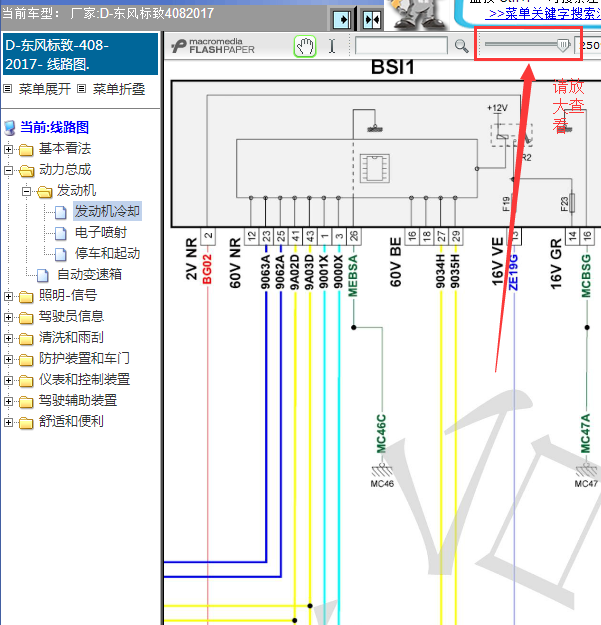601x625 pixels.
Task: Open the 发动机冷却 diagram
Action: click(108, 211)
